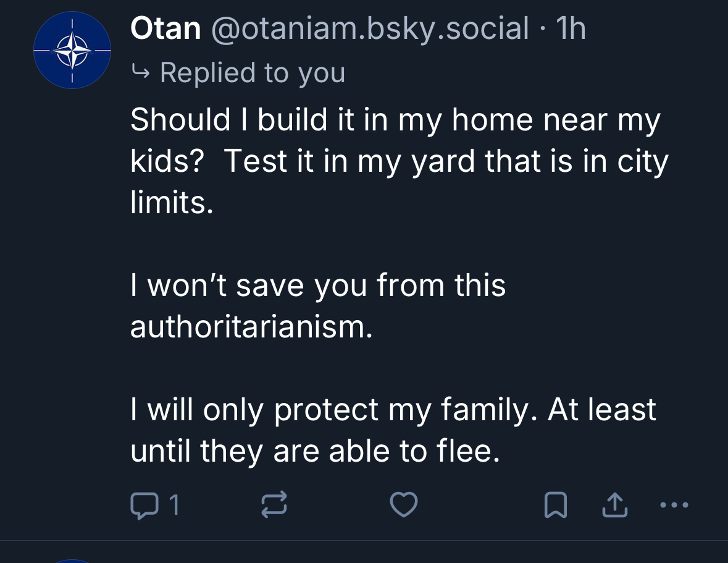Screen dimensions: 728x563
Task: Click the word 'authoritarianism.' in the post
Action: [251, 327]
